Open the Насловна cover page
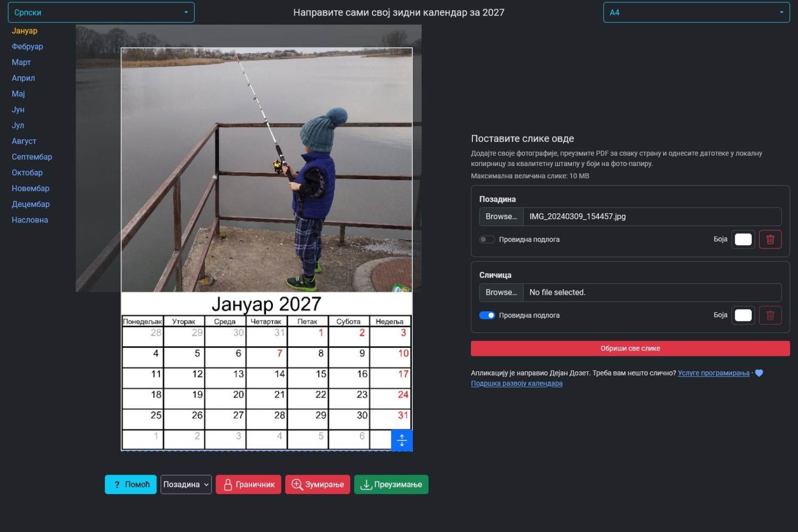Image resolution: width=798 pixels, height=532 pixels. coord(30,220)
